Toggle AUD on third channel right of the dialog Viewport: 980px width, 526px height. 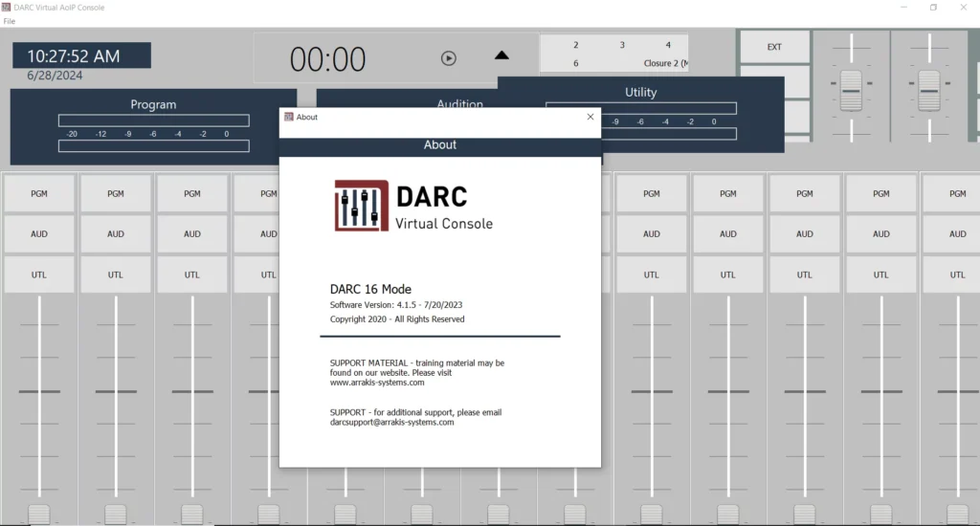pos(804,233)
